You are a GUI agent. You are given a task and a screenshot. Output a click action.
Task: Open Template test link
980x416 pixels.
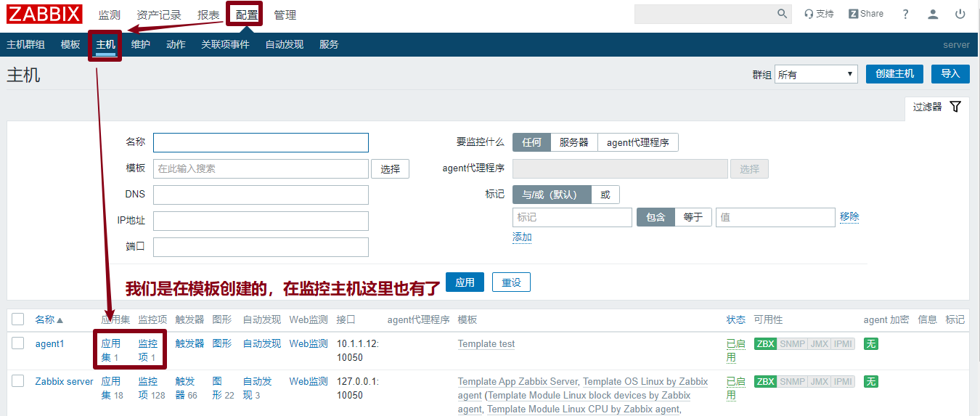pyautogui.click(x=486, y=343)
